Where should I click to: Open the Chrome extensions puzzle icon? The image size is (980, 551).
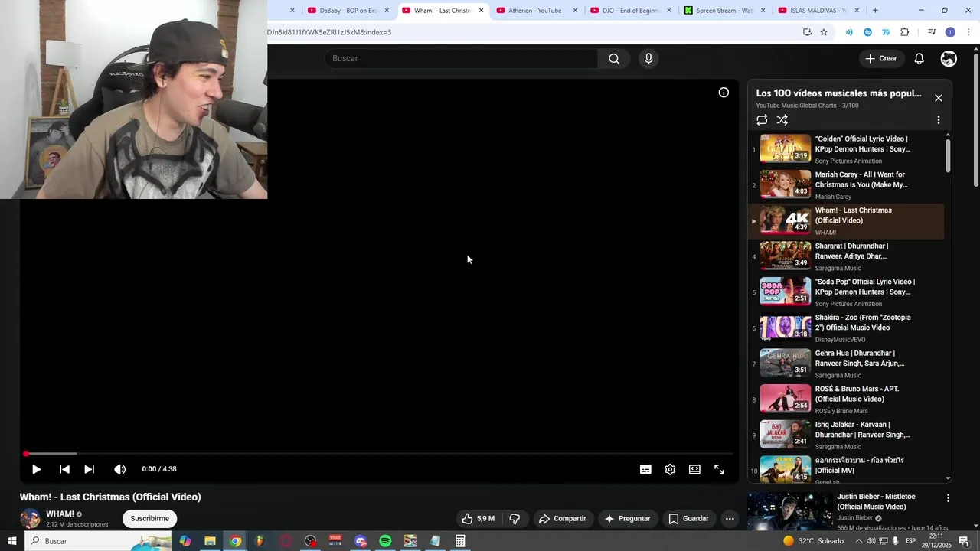(904, 32)
